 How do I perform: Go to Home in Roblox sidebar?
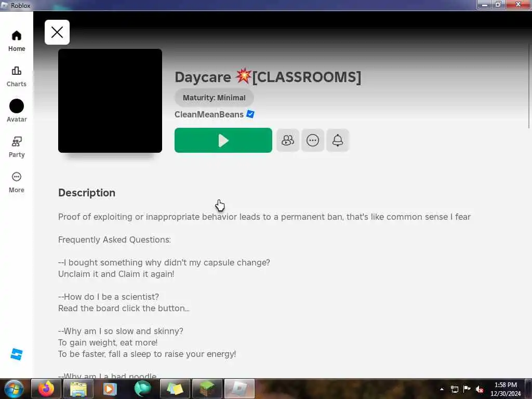pos(16,41)
